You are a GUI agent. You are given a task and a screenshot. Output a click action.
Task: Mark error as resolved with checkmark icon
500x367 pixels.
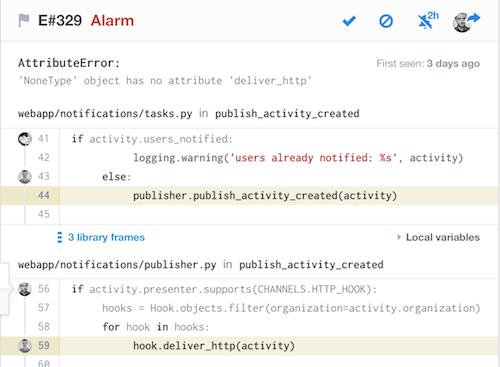(x=349, y=21)
